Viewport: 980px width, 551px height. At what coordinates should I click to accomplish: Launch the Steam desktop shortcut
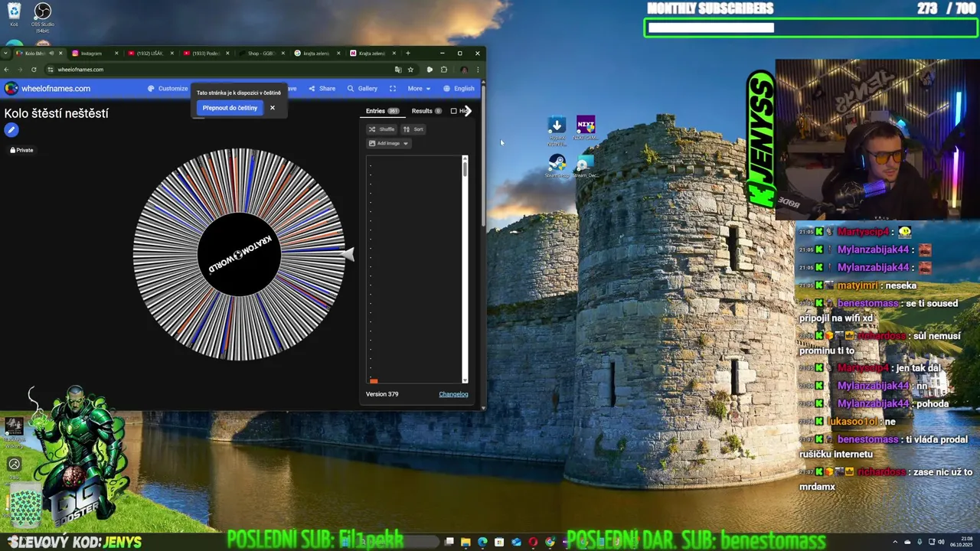pos(557,166)
